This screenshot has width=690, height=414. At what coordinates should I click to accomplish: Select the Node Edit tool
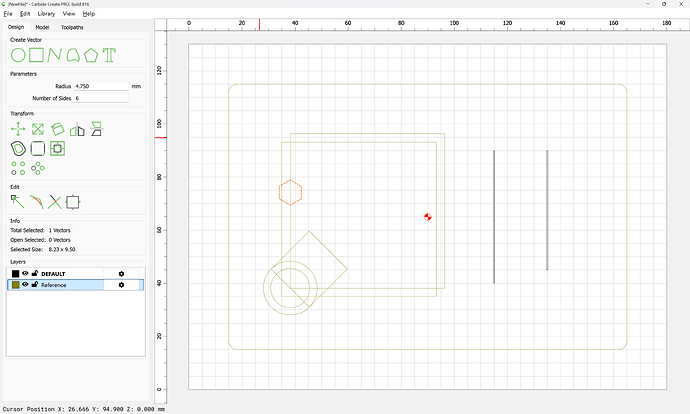(18, 202)
